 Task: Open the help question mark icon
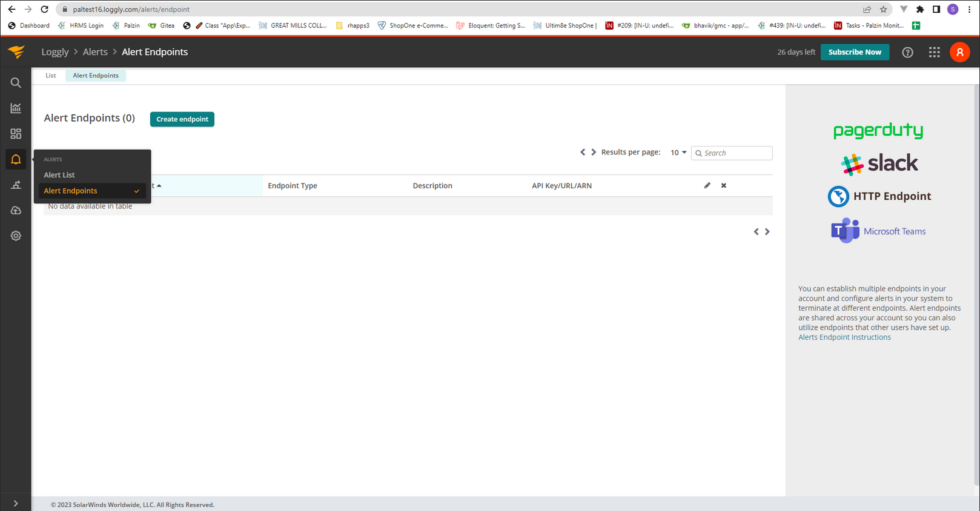[x=907, y=52]
